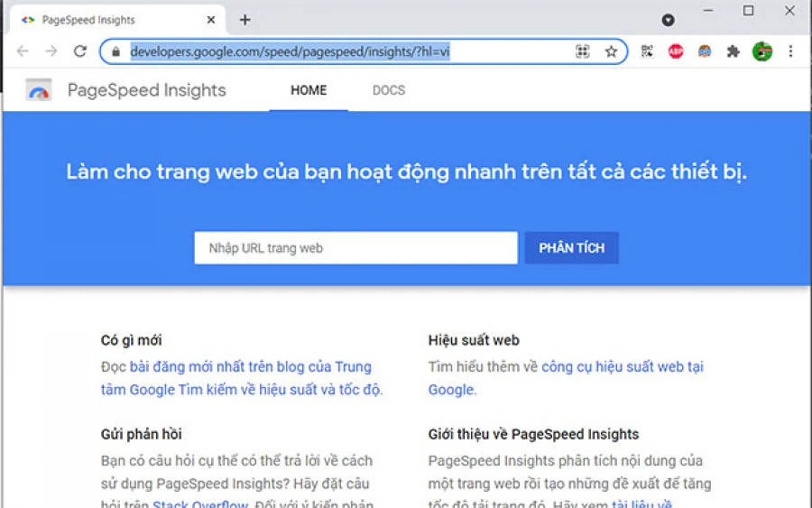Reload the PageSpeed Insights page

pos(79,51)
